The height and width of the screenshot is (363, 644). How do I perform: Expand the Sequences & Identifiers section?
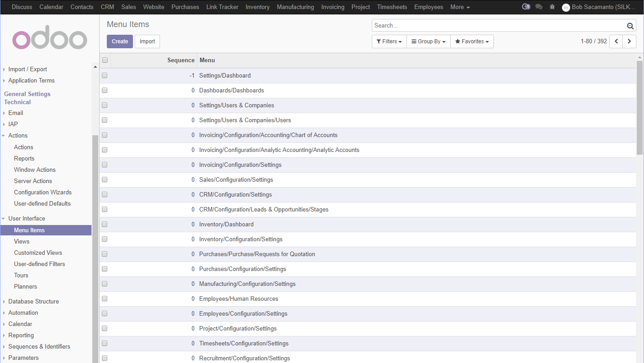click(x=39, y=346)
